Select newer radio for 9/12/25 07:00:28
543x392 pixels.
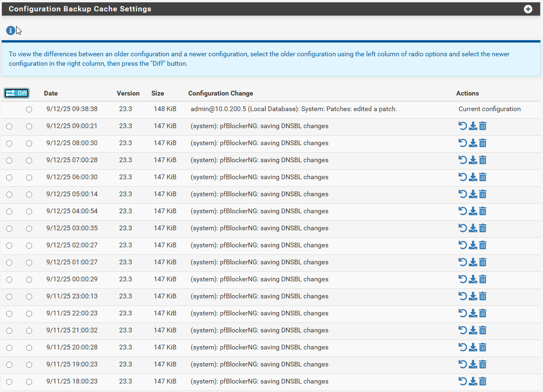29,160
